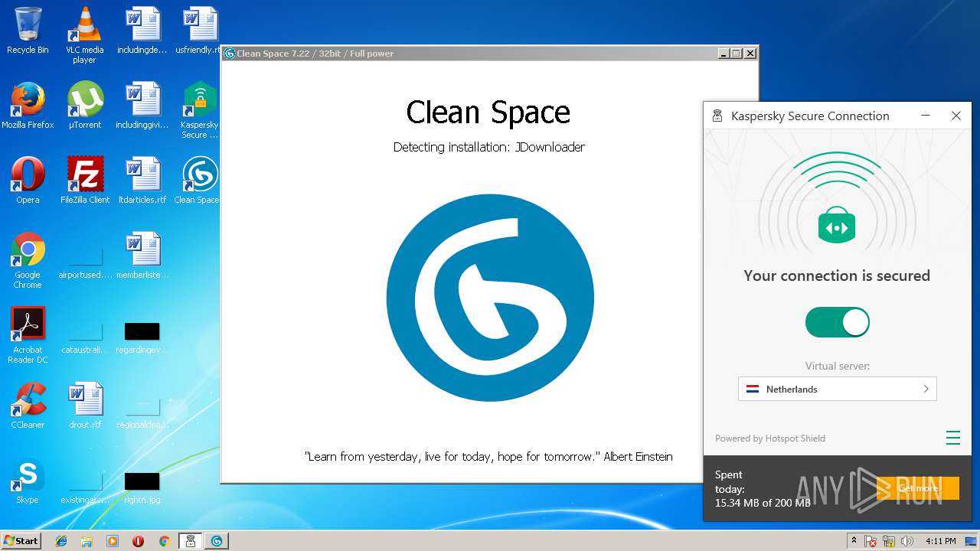Close the Kaspersky Secure Connection window

coord(956,116)
